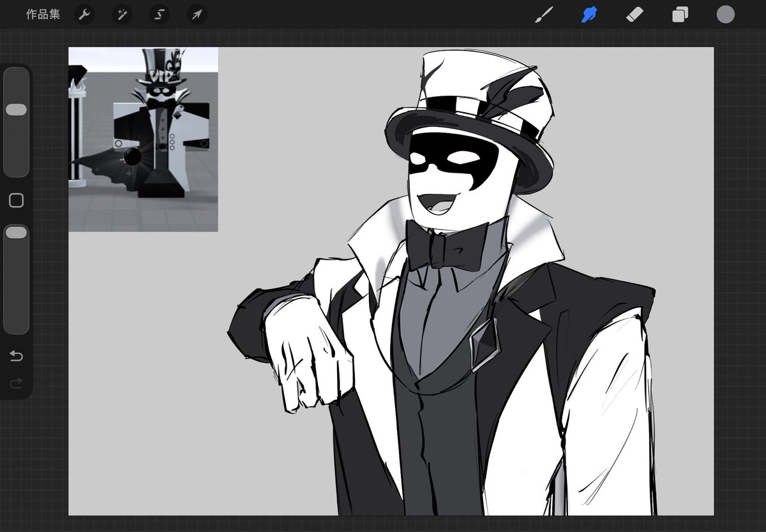The image size is (766, 532).
Task: Open the Actions wrench menu
Action: pyautogui.click(x=84, y=15)
